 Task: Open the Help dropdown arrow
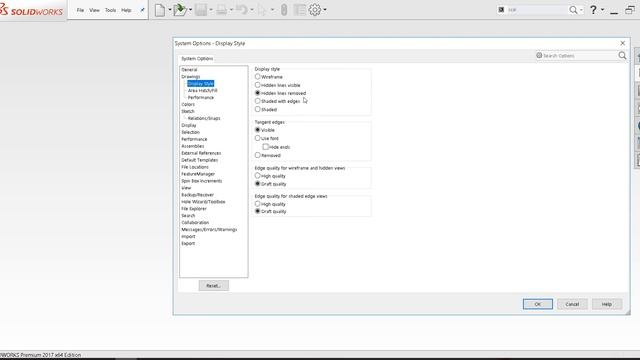tap(602, 10)
